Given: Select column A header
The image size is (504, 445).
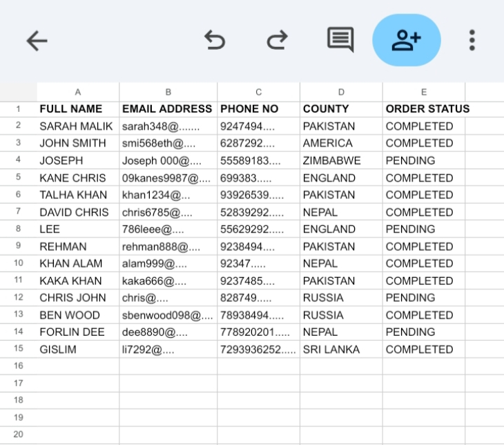Looking at the screenshot, I should click(78, 92).
